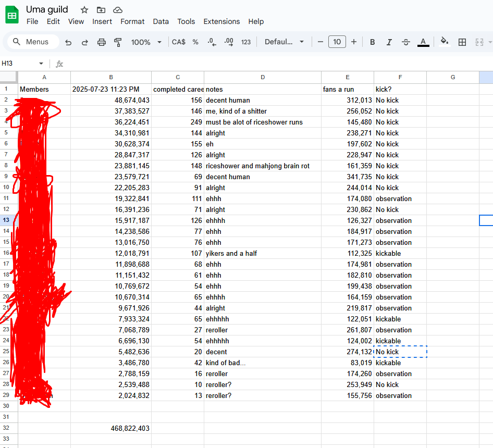Select the total 468,822,403 cell
Viewport: 493px width, 448px height.
111,428
